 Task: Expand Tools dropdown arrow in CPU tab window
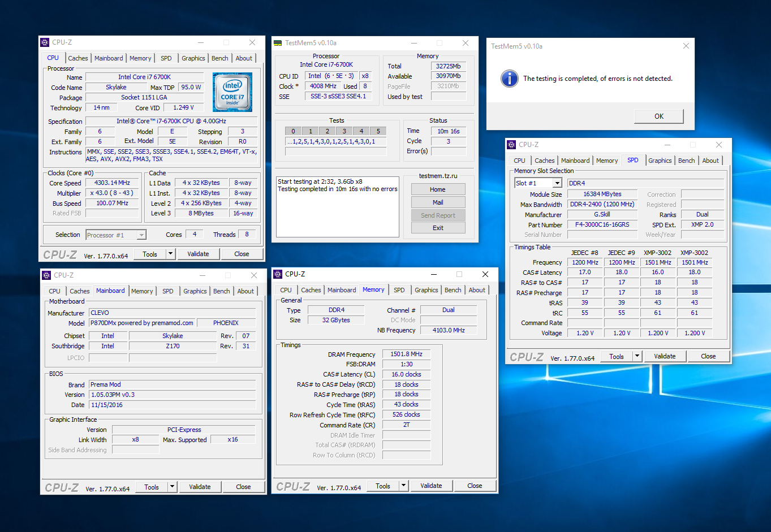coord(170,254)
